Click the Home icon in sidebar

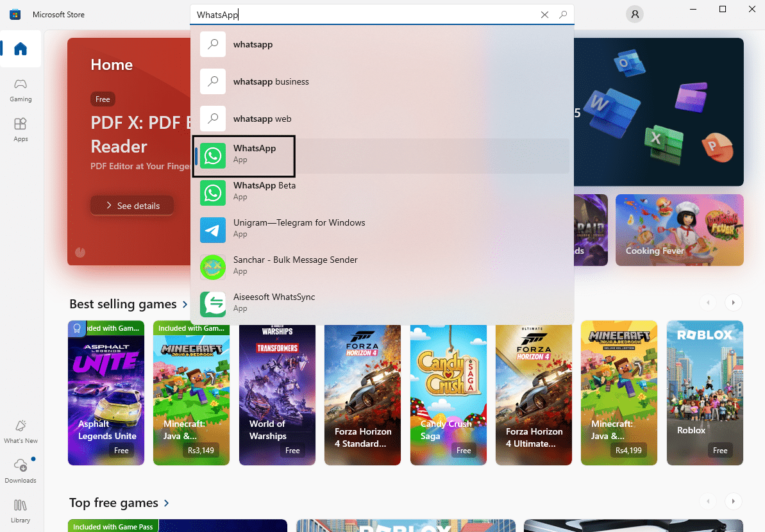20,49
